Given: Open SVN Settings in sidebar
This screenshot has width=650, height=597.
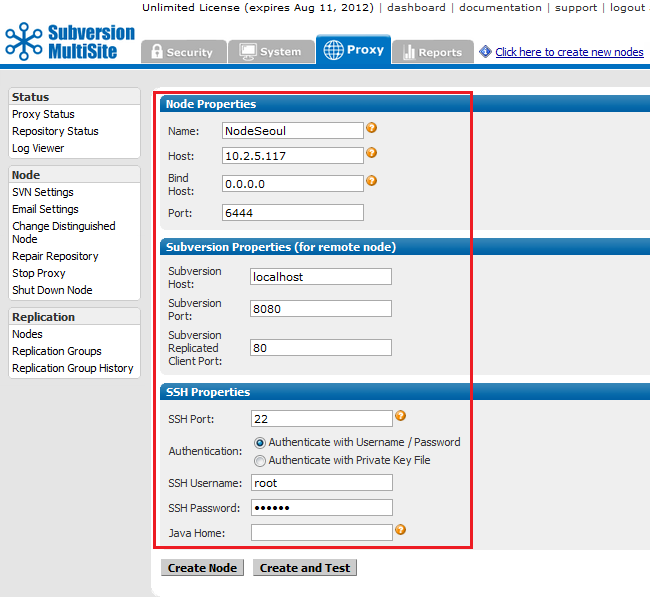Looking at the screenshot, I should click(x=43, y=192).
